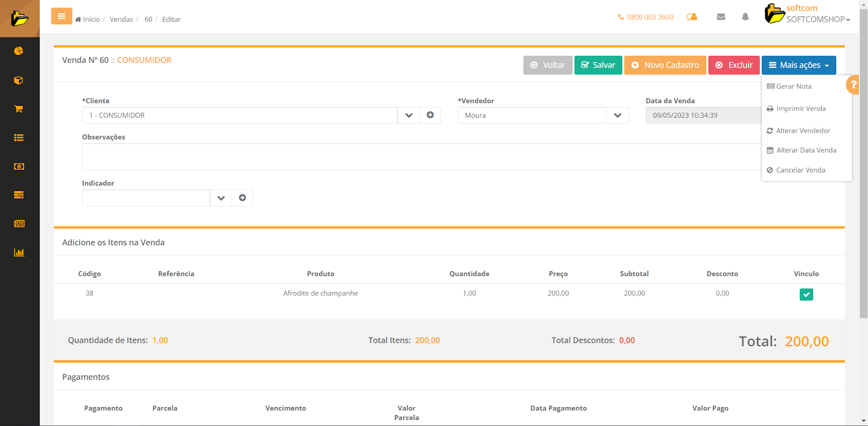This screenshot has width=868, height=426.
Task: Open the pie chart dashboard sidebar icon
Action: click(18, 51)
